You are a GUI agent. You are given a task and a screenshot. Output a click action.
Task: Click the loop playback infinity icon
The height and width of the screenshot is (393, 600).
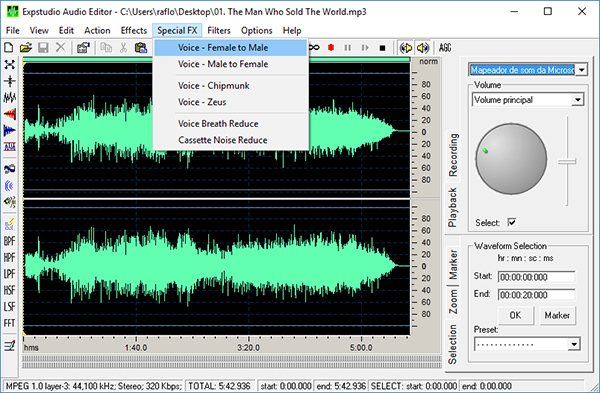tap(315, 47)
